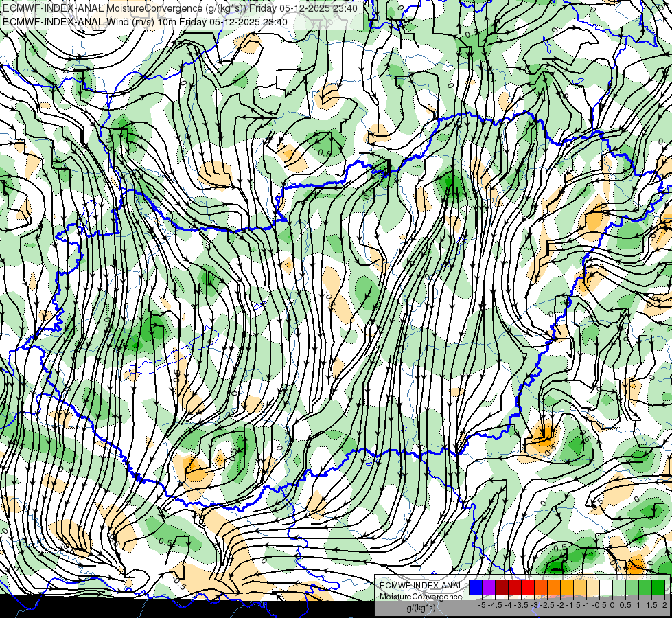Click the legend tick value 1.5
Viewport: 672px width, 618px height.
(x=651, y=605)
